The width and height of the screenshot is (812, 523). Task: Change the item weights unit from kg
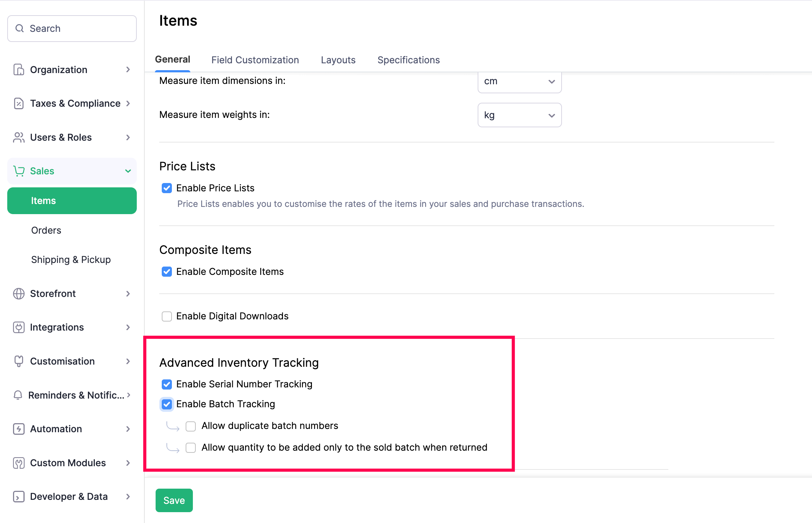point(519,115)
